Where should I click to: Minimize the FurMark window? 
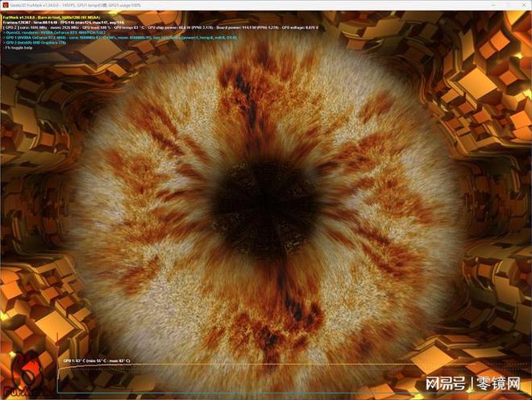point(493,5)
